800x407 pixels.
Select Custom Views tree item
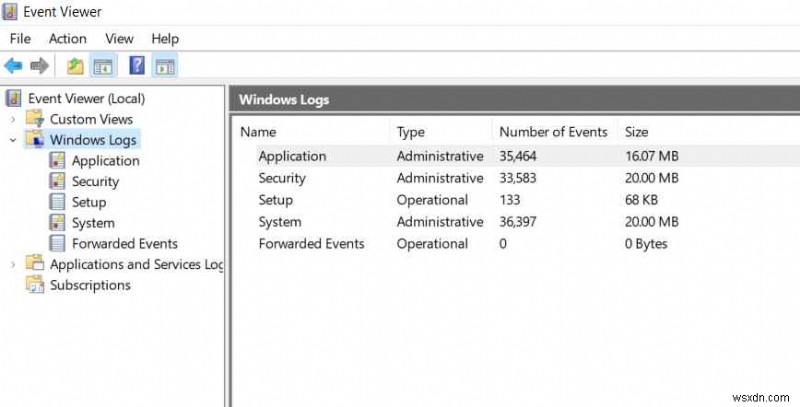[91, 119]
